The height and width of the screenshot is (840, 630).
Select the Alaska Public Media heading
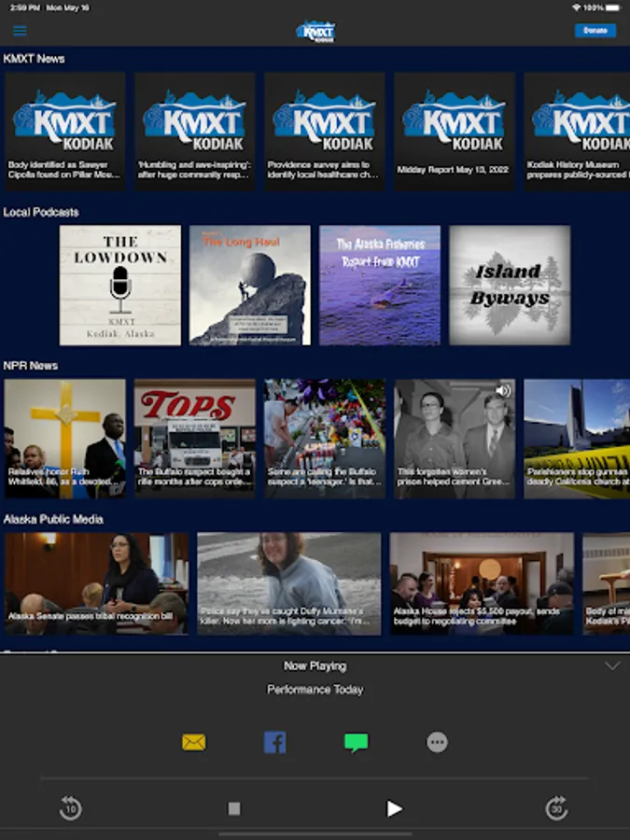53,519
